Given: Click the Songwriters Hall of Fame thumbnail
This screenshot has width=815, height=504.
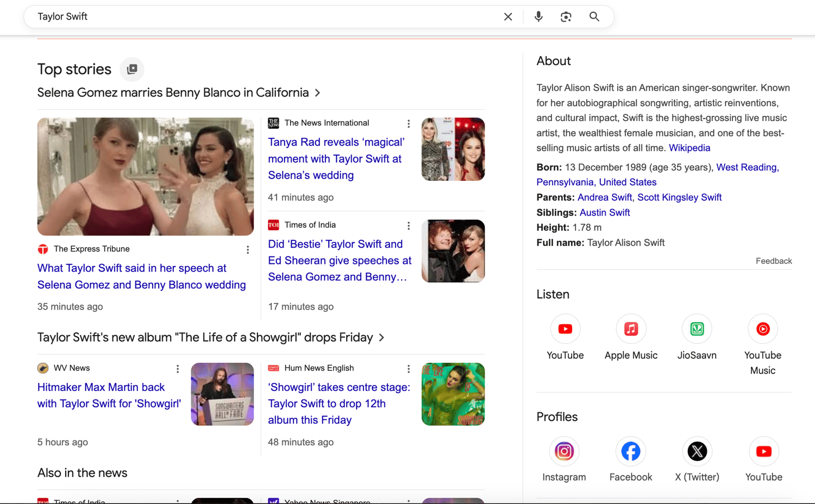Looking at the screenshot, I should pyautogui.click(x=222, y=394).
